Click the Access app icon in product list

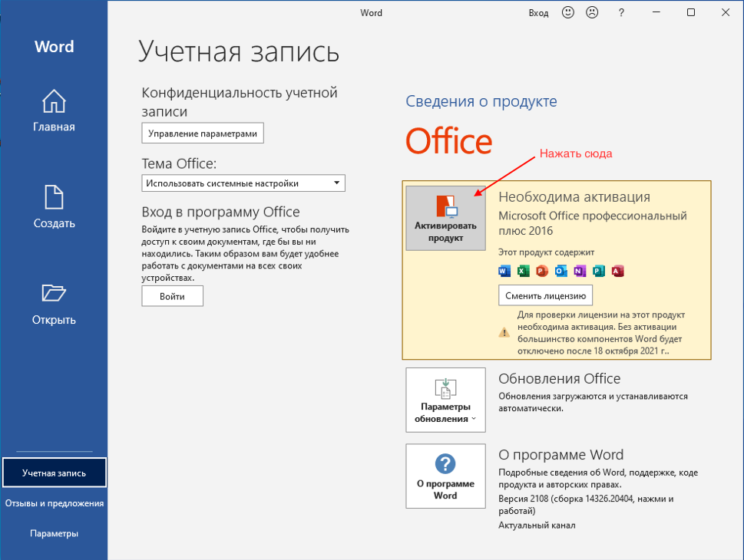point(618,272)
